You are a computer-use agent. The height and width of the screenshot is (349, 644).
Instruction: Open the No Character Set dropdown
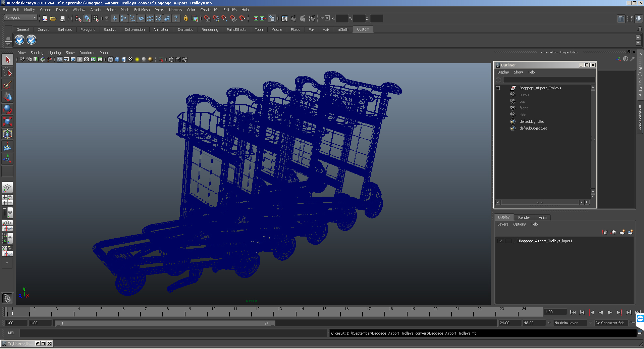pyautogui.click(x=611, y=323)
